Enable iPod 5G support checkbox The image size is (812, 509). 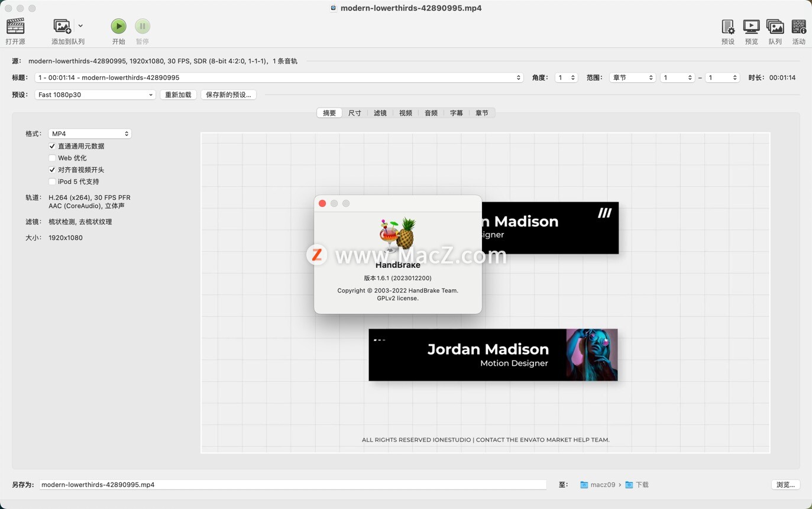coord(52,181)
